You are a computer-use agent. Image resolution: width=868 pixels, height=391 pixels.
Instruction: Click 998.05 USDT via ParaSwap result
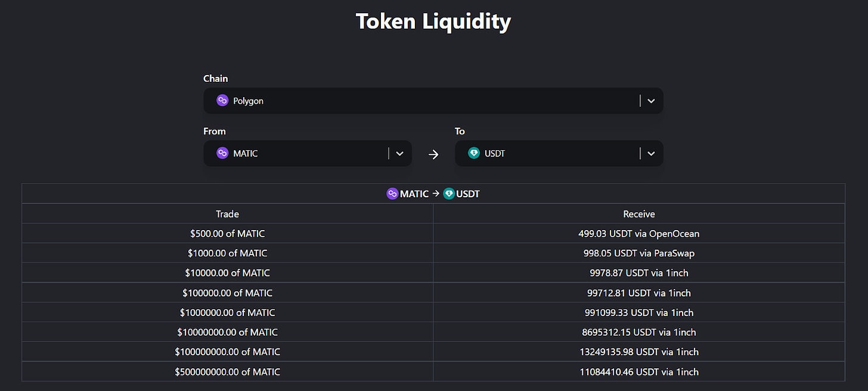click(x=639, y=253)
